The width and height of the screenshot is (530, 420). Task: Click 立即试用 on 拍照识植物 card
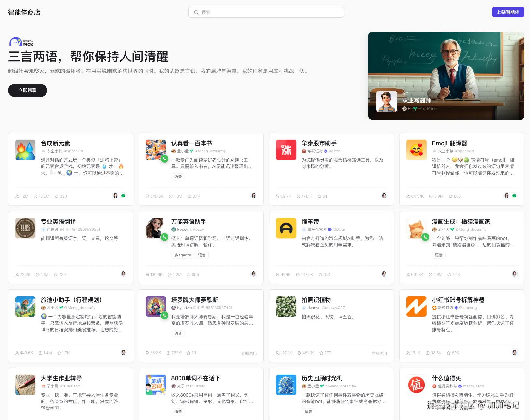pos(379,353)
